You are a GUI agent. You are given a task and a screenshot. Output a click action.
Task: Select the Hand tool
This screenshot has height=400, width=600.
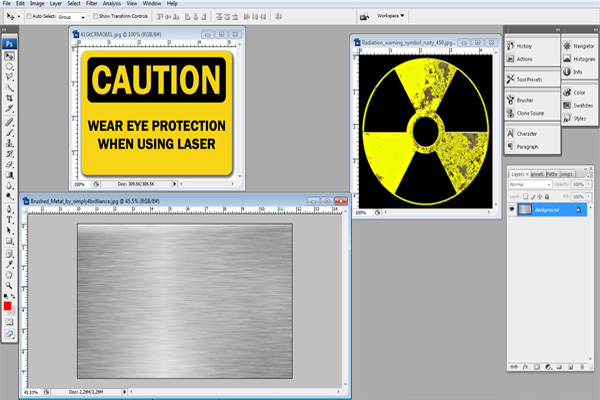click(x=9, y=275)
